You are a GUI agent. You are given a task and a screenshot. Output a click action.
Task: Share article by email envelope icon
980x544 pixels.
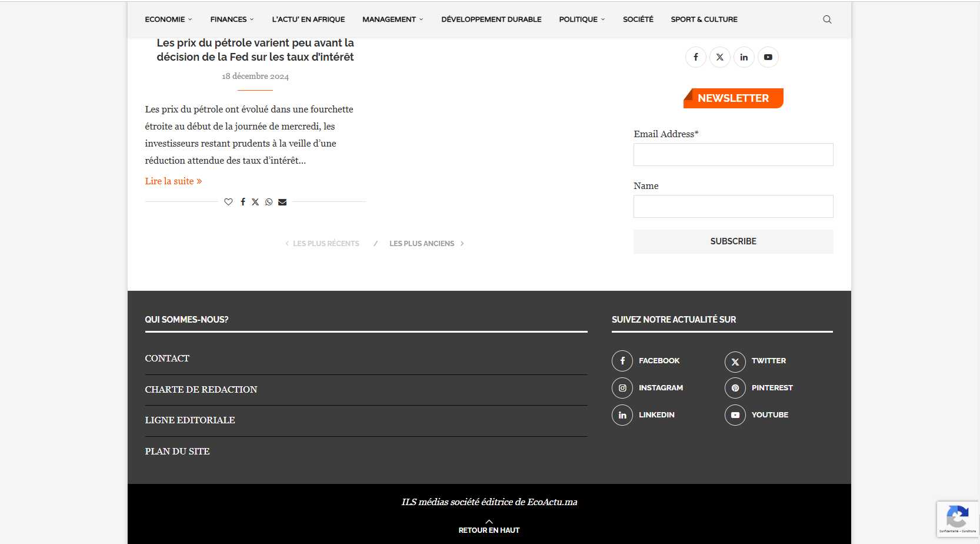click(282, 202)
